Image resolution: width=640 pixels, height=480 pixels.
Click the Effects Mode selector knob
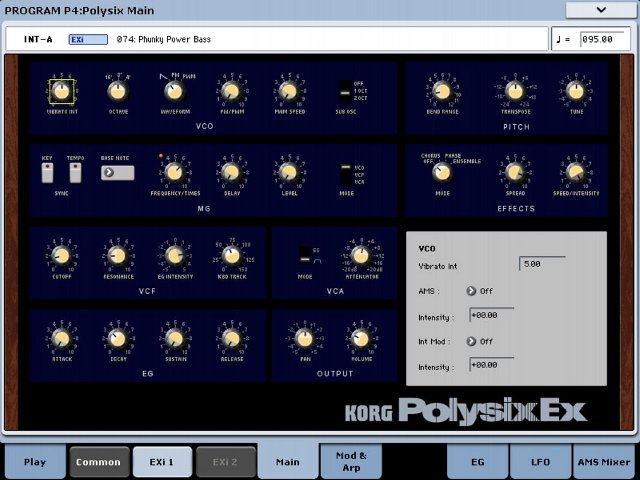coord(439,173)
